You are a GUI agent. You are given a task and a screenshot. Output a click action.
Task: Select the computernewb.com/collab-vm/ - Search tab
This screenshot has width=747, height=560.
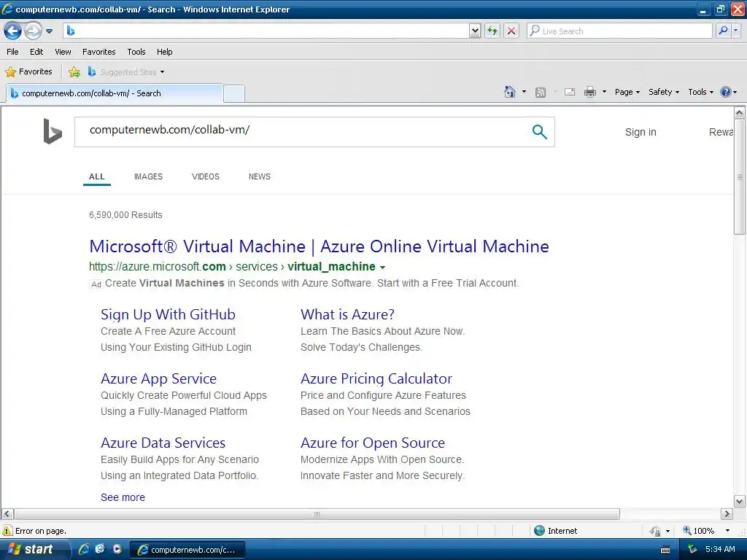click(115, 93)
